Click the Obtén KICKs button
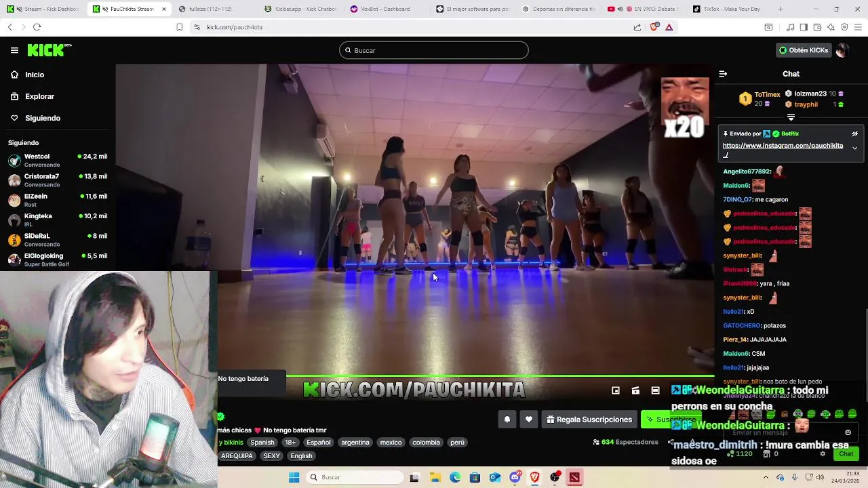The height and width of the screenshot is (488, 868). (804, 50)
